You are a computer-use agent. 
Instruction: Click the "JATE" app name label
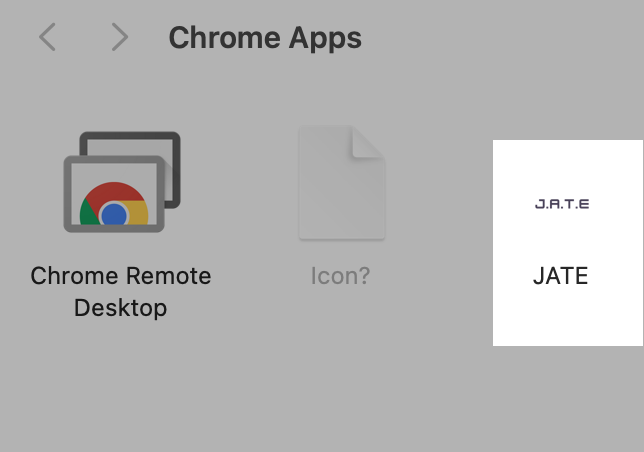pyautogui.click(x=561, y=275)
